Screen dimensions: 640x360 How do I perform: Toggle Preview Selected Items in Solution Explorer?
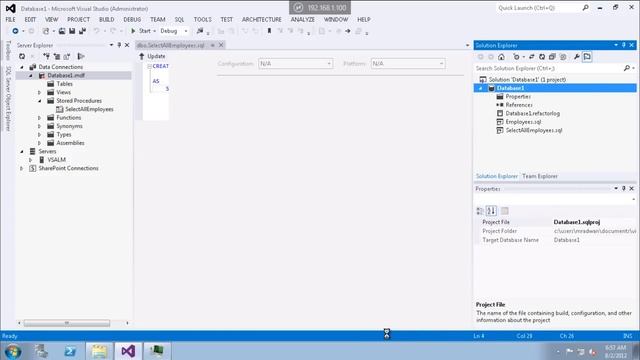(x=587, y=57)
